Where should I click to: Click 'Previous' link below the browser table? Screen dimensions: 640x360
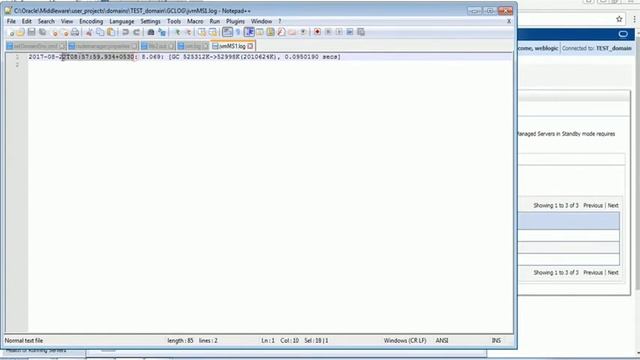click(593, 272)
